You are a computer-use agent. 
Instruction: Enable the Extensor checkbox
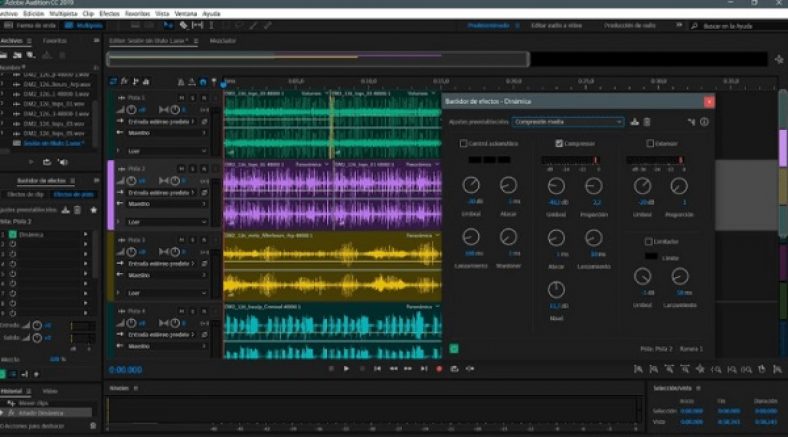click(651, 144)
